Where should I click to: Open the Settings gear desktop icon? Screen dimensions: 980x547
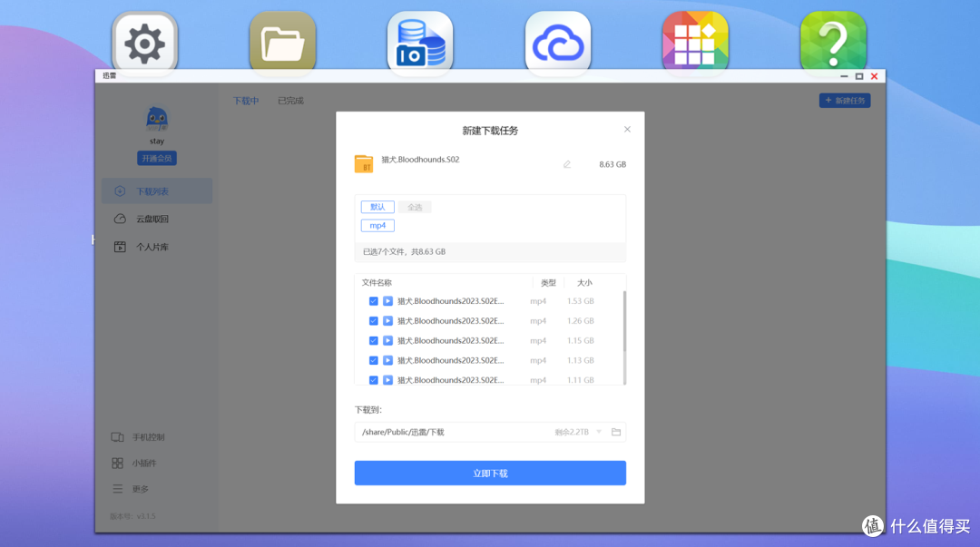tap(145, 43)
